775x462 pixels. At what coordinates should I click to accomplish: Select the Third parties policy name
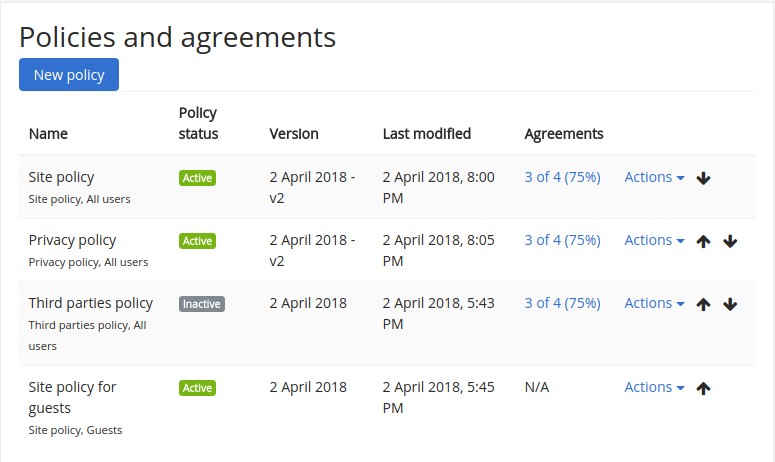point(91,303)
